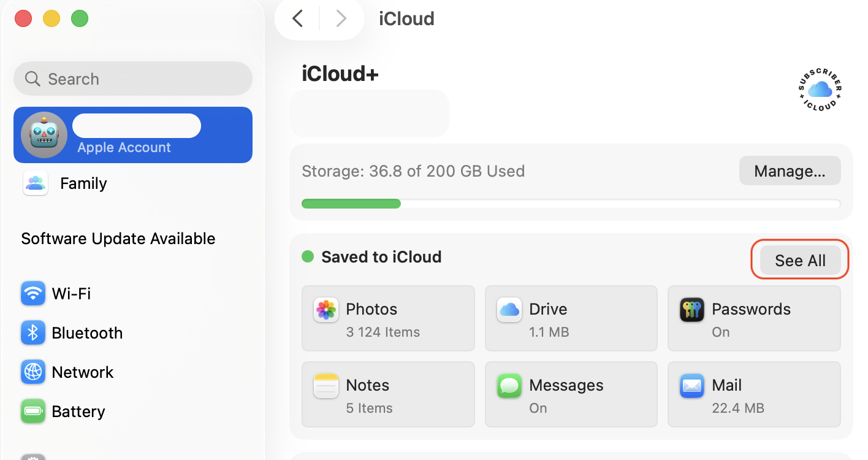Screen dimensions: 868x460
Task: Open the Notes 5 Items tile
Action: (388, 394)
